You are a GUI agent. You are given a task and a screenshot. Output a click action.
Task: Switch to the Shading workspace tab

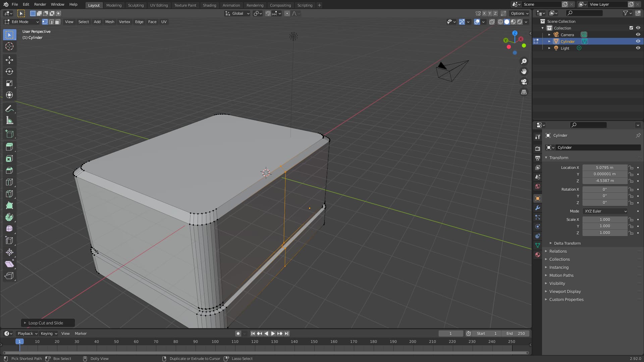209,5
